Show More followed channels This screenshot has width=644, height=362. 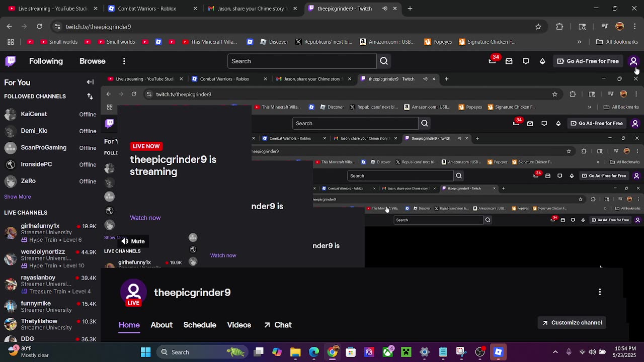point(18,197)
